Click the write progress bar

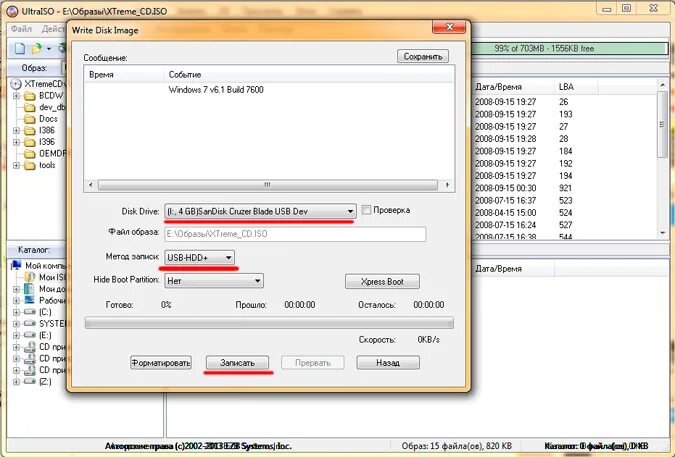click(269, 323)
